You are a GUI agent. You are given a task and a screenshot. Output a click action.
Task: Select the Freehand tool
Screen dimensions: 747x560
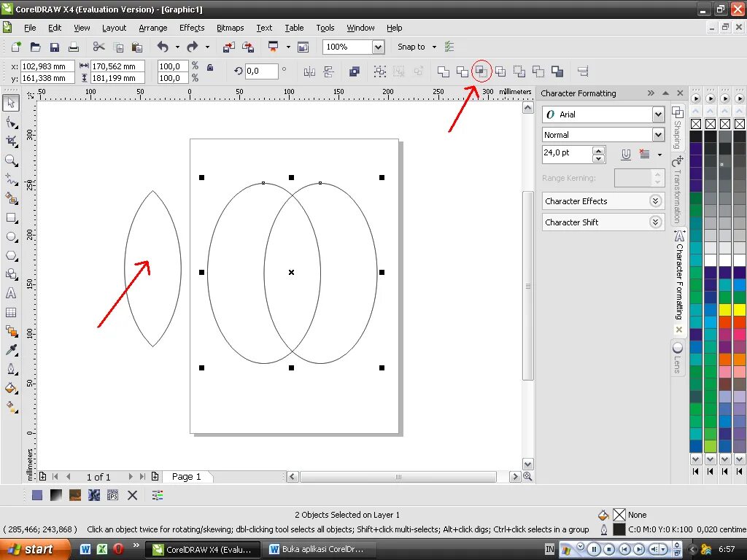11,179
